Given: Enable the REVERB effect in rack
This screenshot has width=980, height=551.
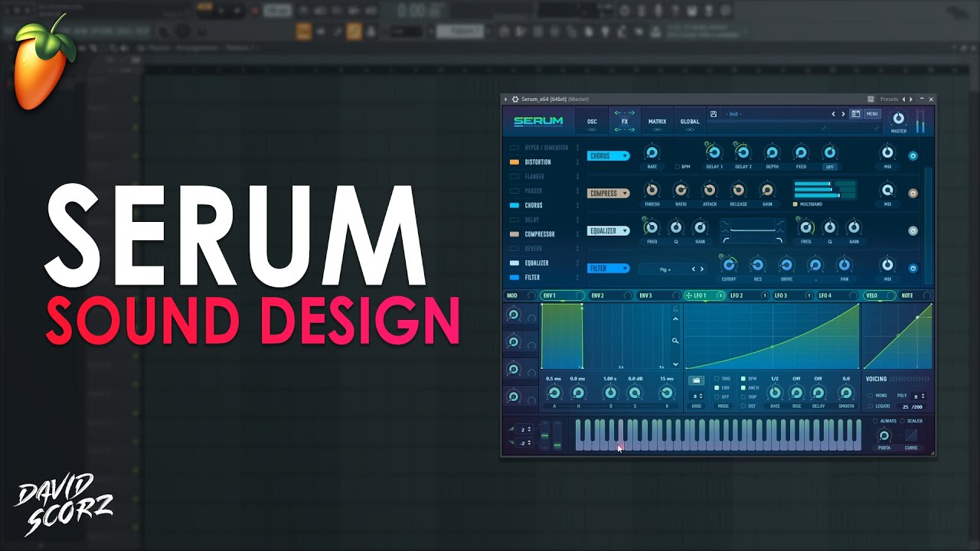Looking at the screenshot, I should [514, 249].
